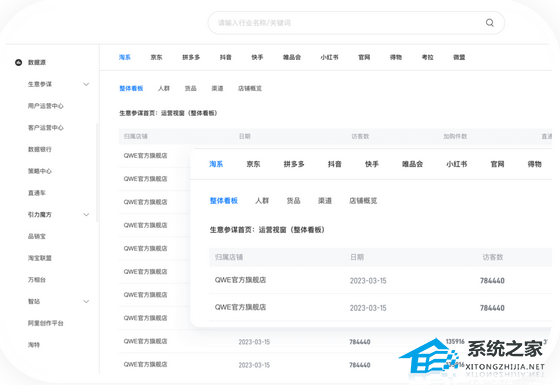Click 京东 tab in enlarged overlay card

pyautogui.click(x=253, y=164)
